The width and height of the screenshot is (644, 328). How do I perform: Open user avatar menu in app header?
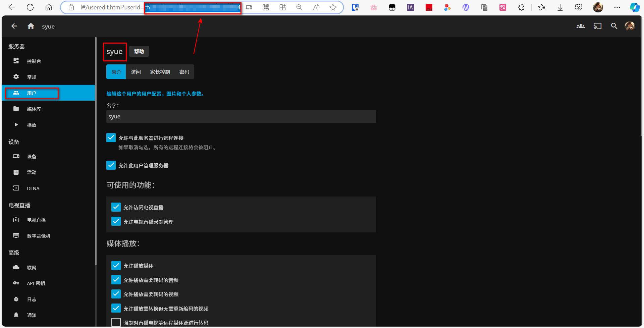click(x=630, y=26)
